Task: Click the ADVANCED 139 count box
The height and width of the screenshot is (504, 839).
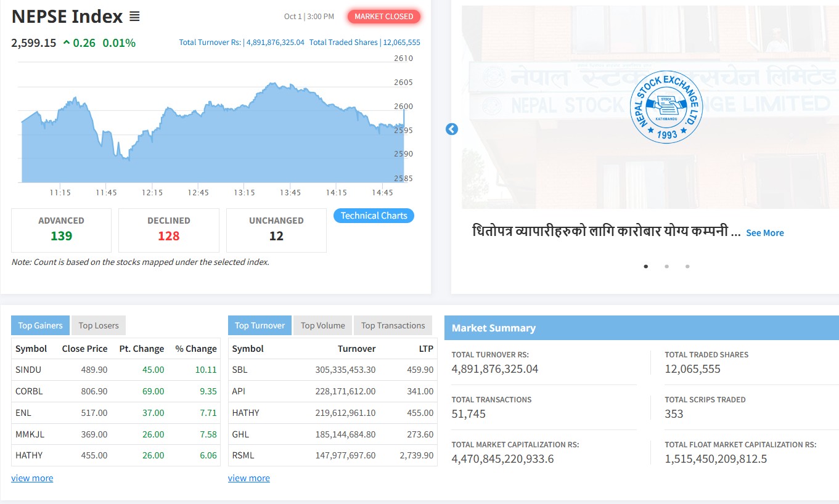Action: click(61, 230)
